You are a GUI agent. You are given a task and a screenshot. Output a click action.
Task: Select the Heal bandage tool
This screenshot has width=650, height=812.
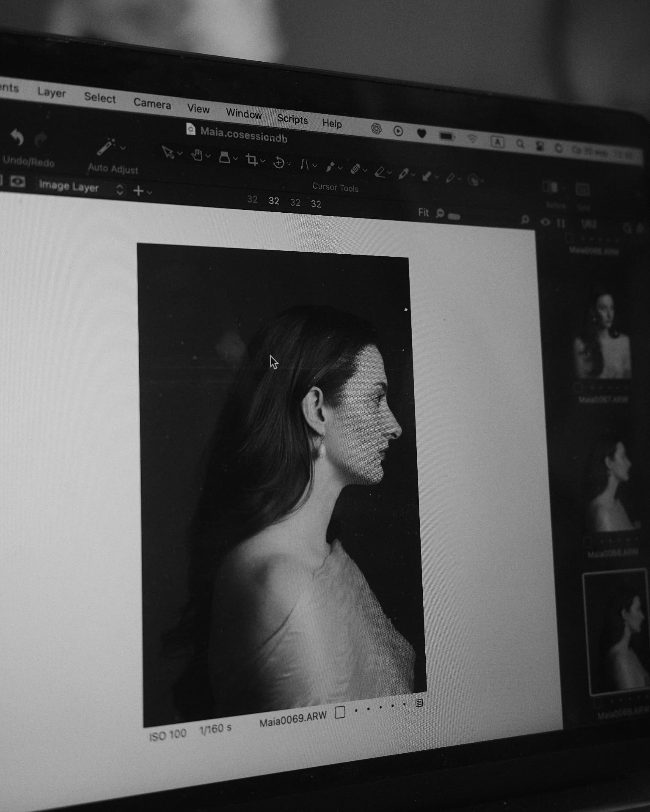click(355, 169)
